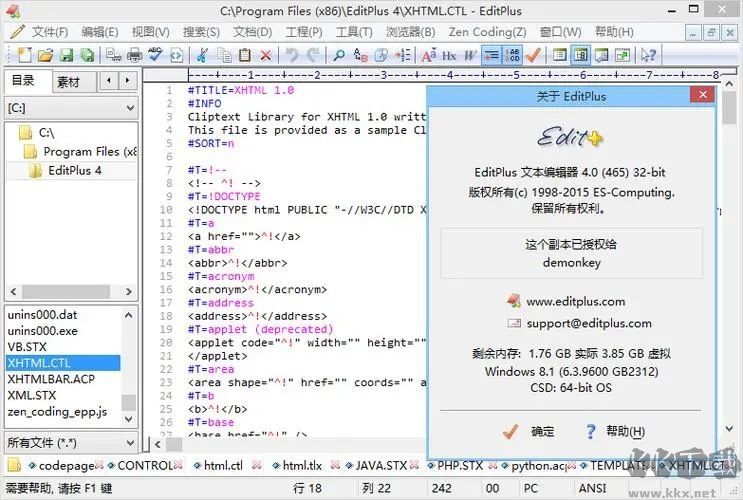Image resolution: width=743 pixels, height=500 pixels.
Task: Toggle line numbers display in the toolbar
Action: click(513, 56)
